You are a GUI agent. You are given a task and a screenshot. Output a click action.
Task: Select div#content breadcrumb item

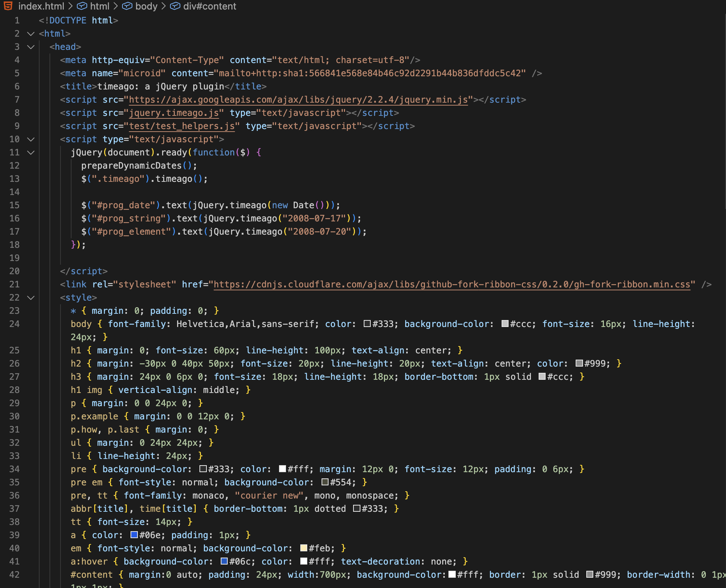(209, 6)
